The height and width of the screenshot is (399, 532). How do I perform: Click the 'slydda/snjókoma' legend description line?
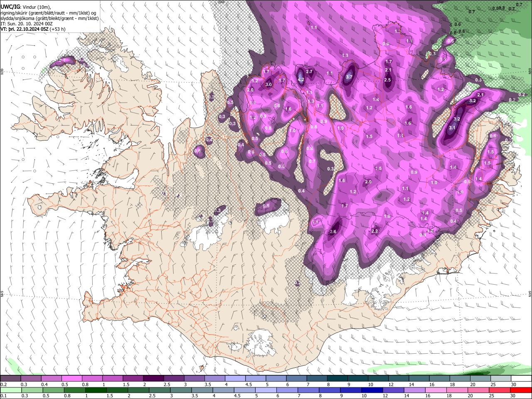pyautogui.click(x=49, y=18)
